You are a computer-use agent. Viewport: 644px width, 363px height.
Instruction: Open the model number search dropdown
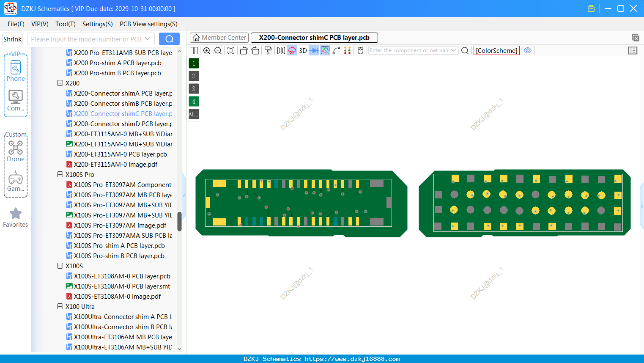point(148,39)
